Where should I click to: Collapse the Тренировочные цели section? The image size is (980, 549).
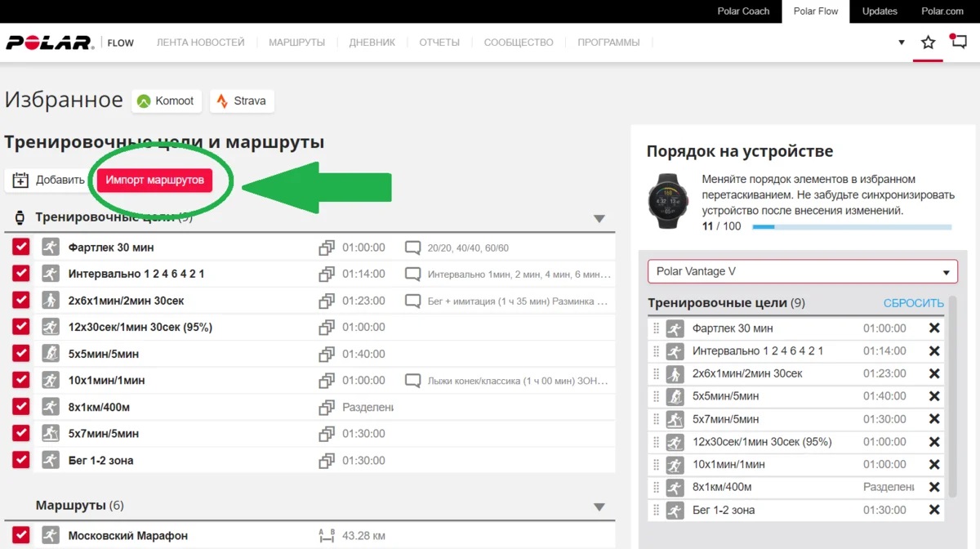tap(599, 219)
